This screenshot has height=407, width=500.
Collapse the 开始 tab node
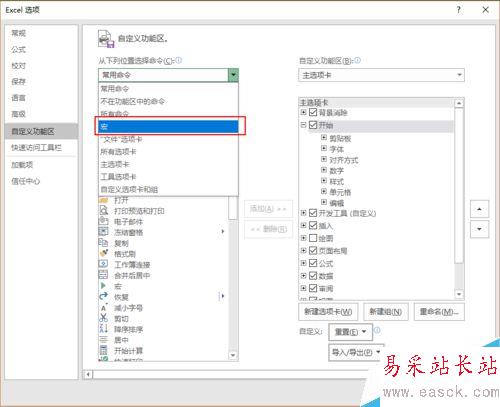pos(304,125)
